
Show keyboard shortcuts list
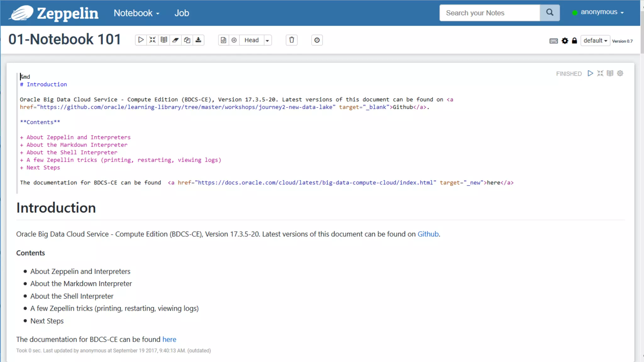point(553,41)
